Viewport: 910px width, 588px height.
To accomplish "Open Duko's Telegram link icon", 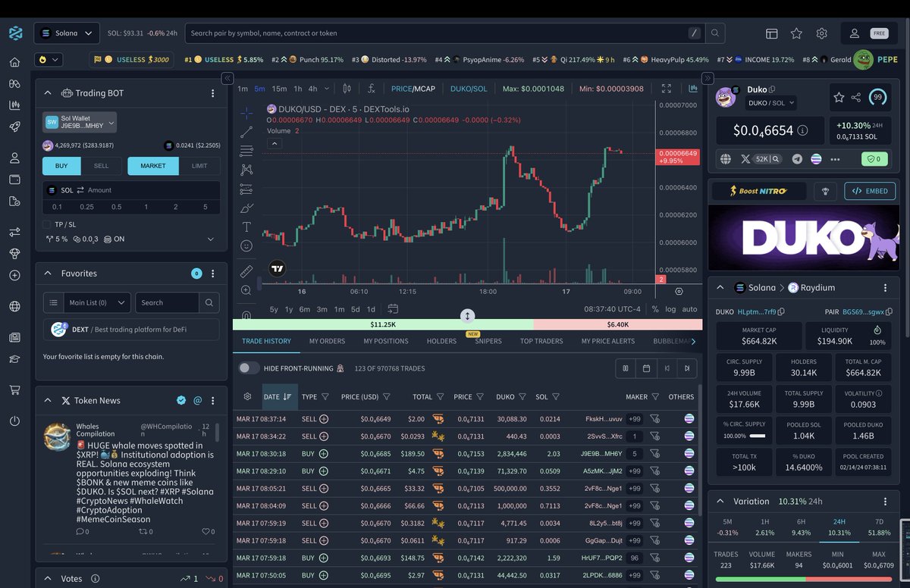I will coord(797,159).
